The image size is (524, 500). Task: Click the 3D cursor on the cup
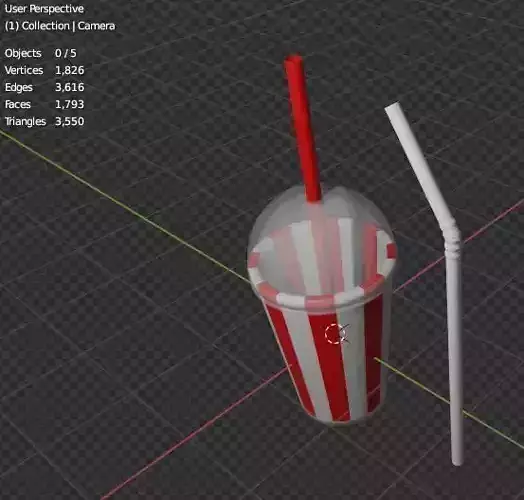[x=335, y=334]
